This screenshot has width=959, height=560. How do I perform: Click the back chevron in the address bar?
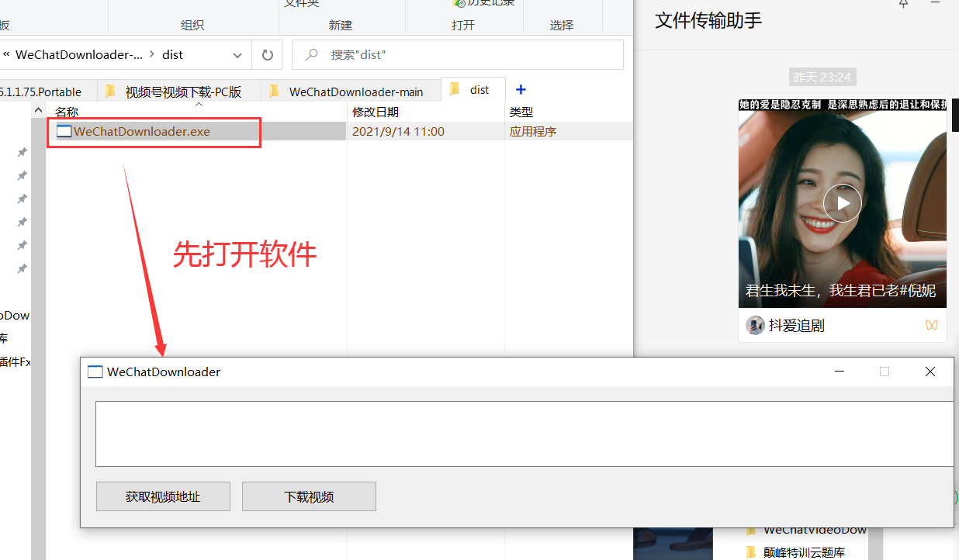(6, 54)
